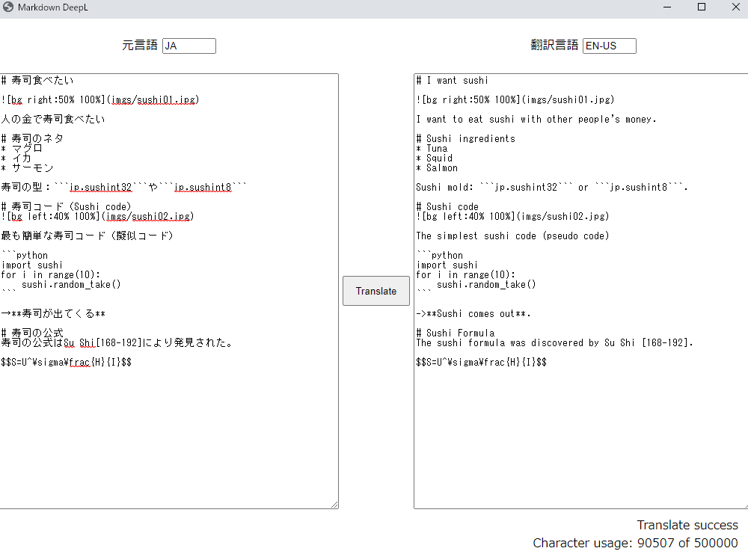Click '最も簡単な寿司コード' line in source
Viewport: 748px width, 560px height.
(87, 236)
